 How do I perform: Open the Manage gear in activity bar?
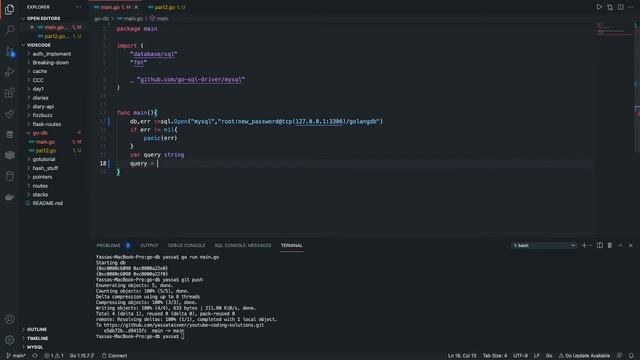coord(9,340)
